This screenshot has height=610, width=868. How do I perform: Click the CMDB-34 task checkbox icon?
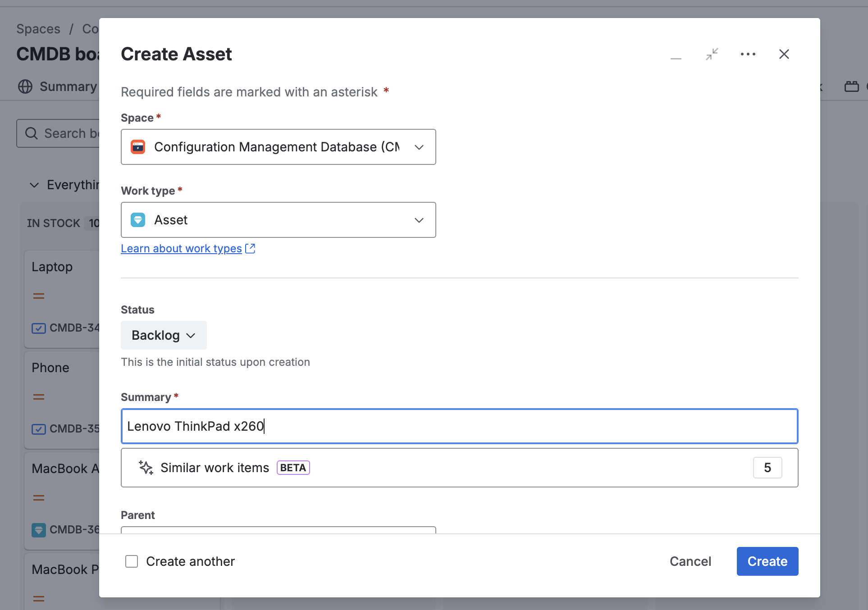click(39, 328)
